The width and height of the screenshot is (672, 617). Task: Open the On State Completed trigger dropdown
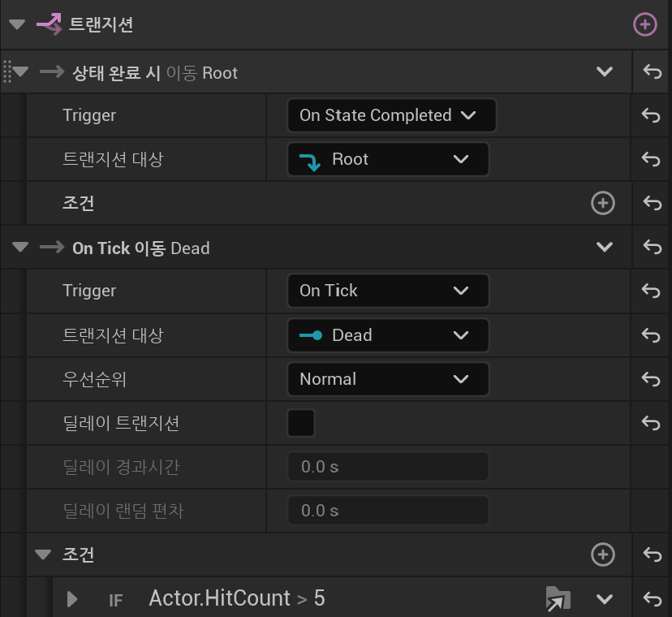pos(392,115)
